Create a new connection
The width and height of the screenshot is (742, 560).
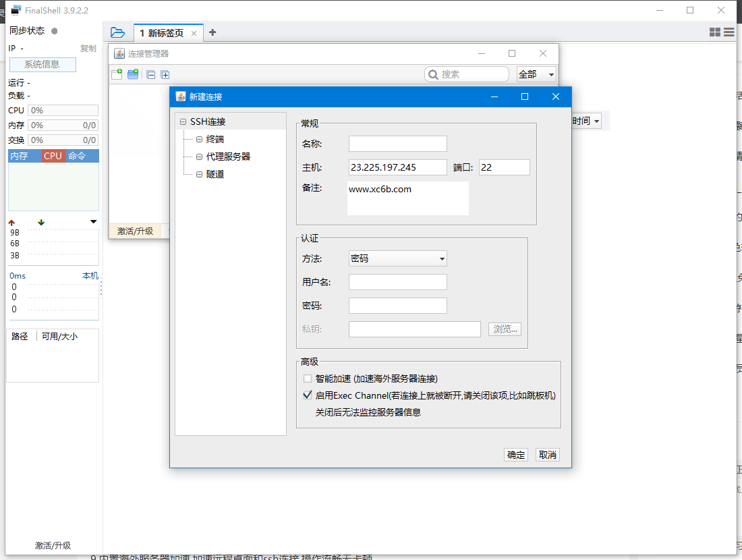tap(116, 74)
